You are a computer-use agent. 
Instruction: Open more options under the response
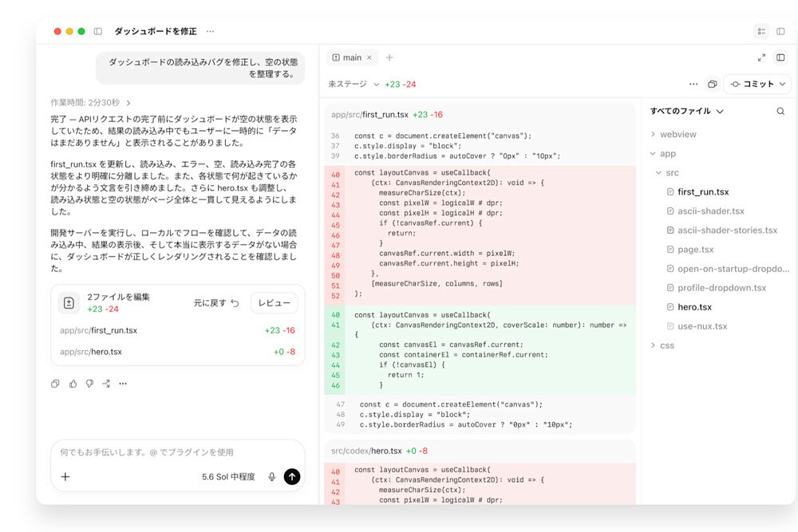tap(123, 384)
